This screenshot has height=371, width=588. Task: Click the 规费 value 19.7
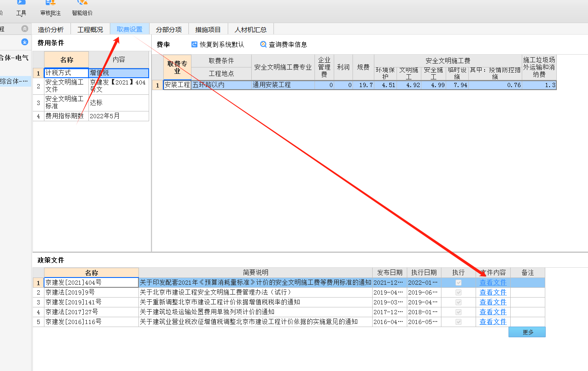tap(363, 85)
